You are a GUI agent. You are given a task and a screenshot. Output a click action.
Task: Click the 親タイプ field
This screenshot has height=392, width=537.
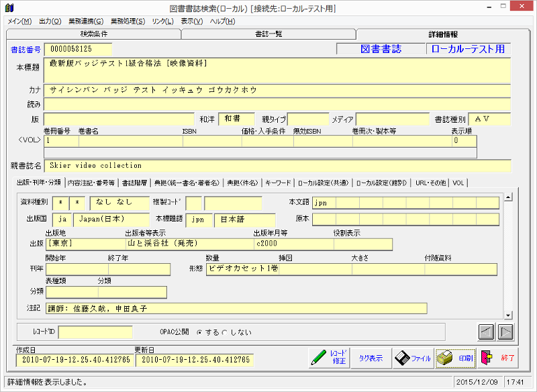[x=308, y=119]
